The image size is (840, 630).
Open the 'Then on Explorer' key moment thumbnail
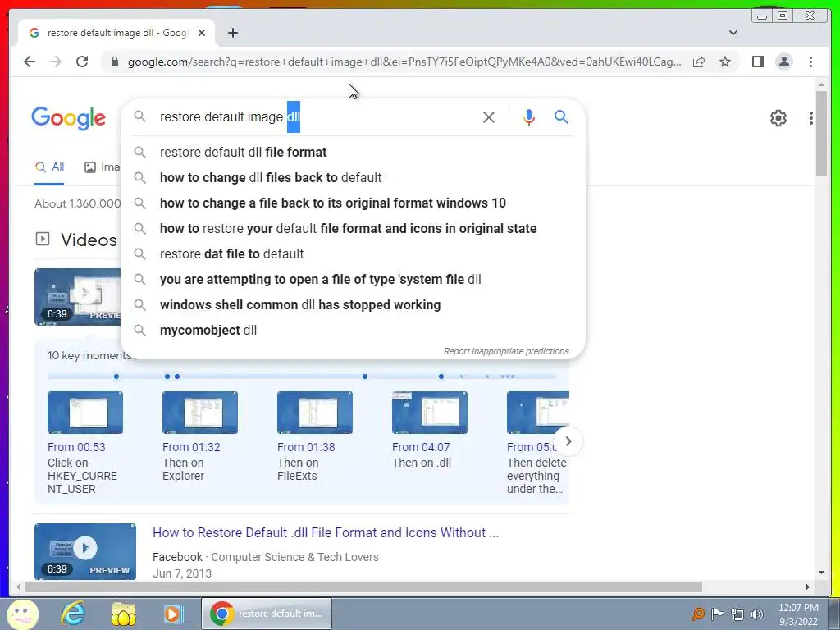[x=200, y=413]
